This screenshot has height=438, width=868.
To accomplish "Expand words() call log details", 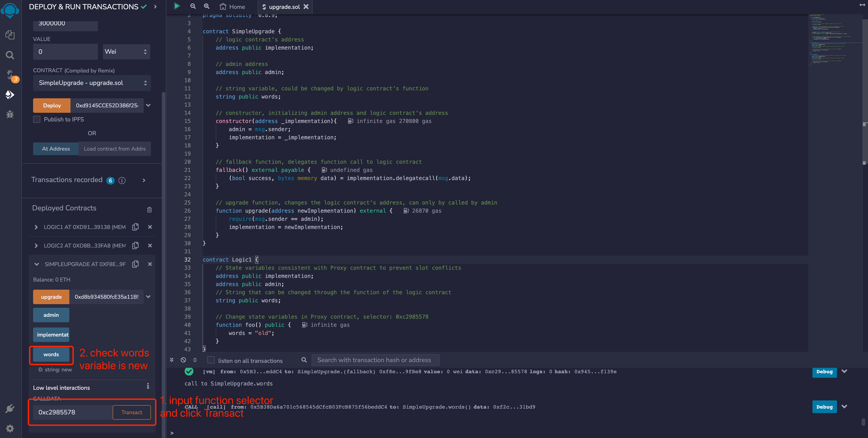I will 844,407.
